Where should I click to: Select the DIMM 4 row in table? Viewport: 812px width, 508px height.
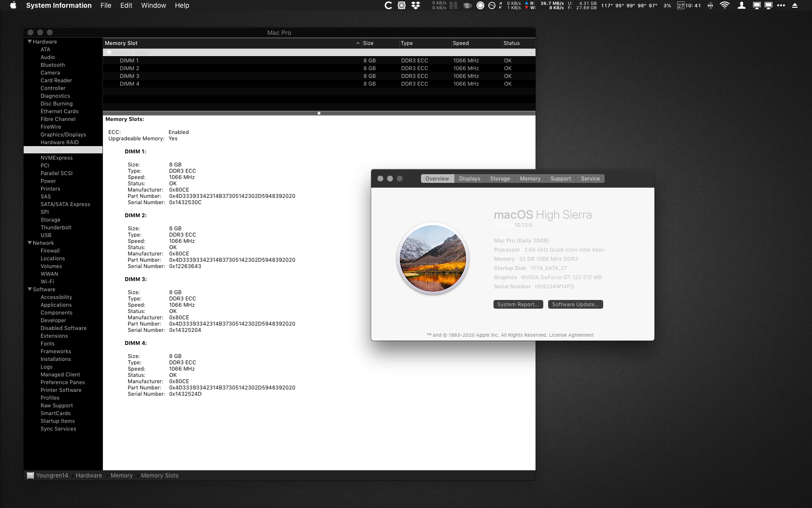point(319,84)
